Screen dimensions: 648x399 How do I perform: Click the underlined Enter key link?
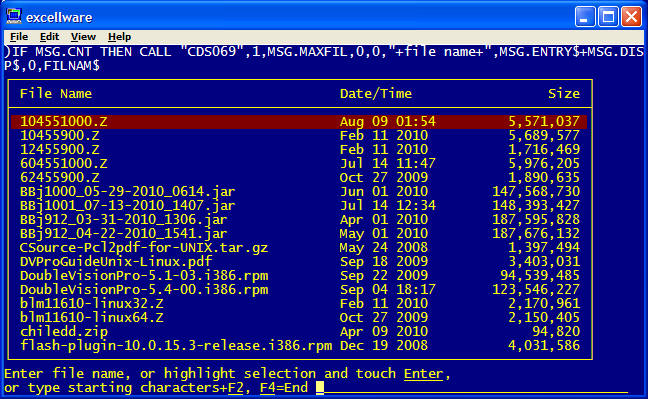pos(423,374)
